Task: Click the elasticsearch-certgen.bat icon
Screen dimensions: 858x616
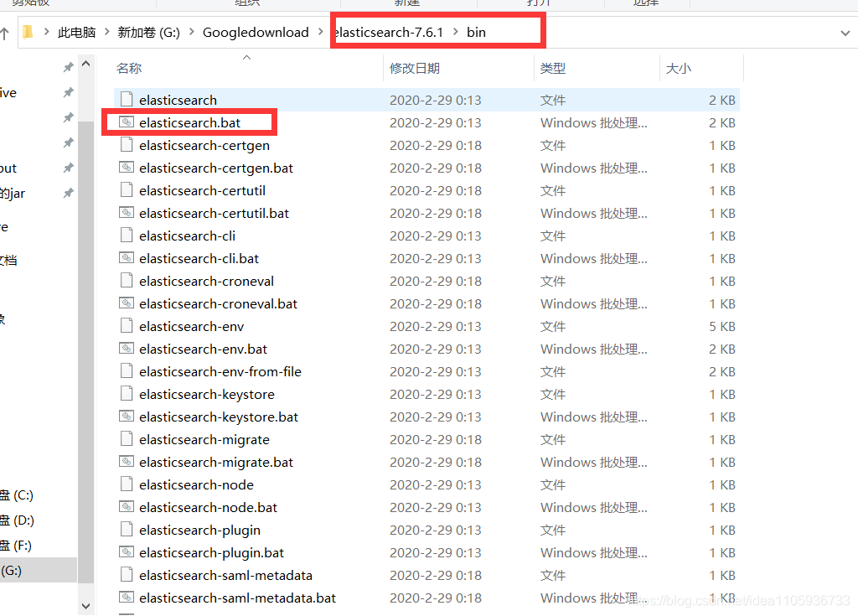Action: tap(127, 167)
